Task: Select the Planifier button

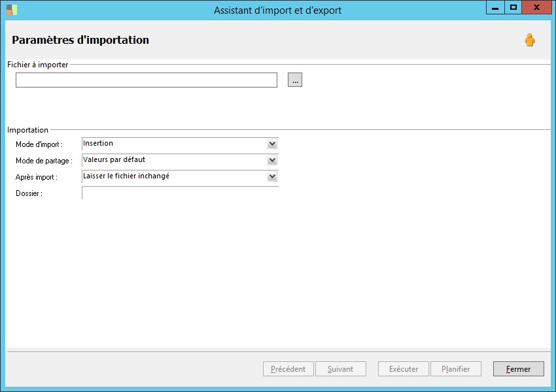Action: [455, 369]
